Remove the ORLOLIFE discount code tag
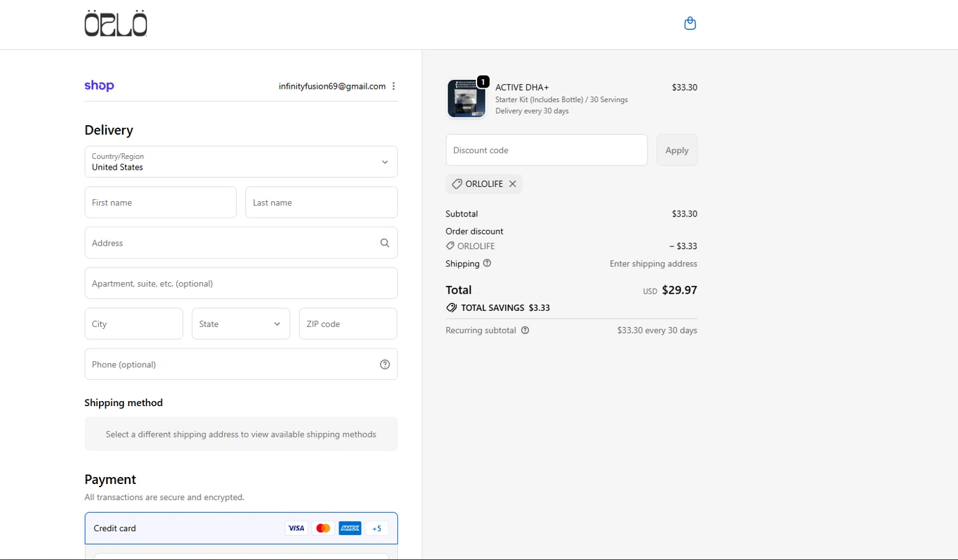 (x=512, y=184)
